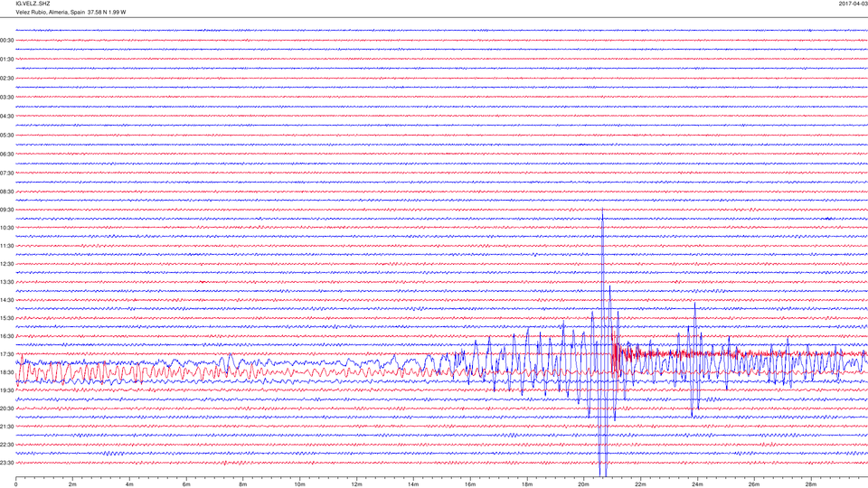Click the 24m axis tick label
Image resolution: width=868 pixels, height=488 pixels.
click(x=697, y=484)
